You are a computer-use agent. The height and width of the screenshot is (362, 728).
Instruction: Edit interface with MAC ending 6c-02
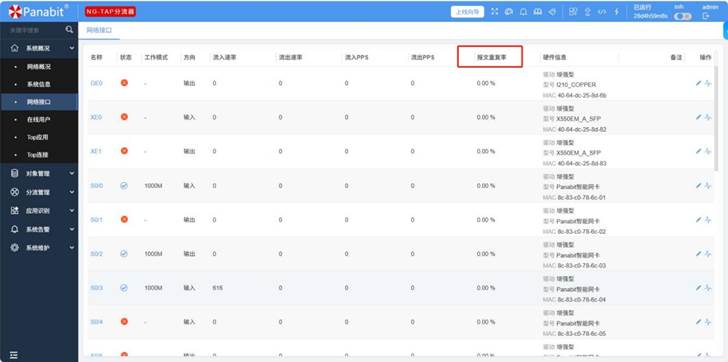pos(698,220)
